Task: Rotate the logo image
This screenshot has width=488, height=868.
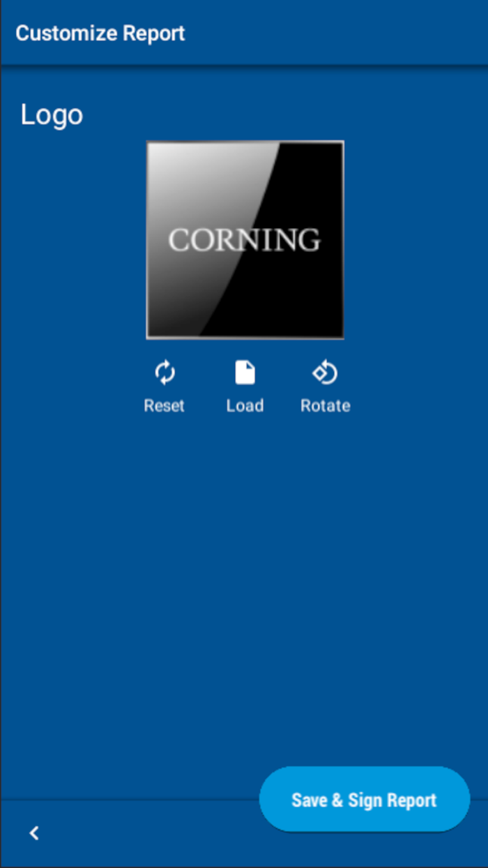Action: 325,373
